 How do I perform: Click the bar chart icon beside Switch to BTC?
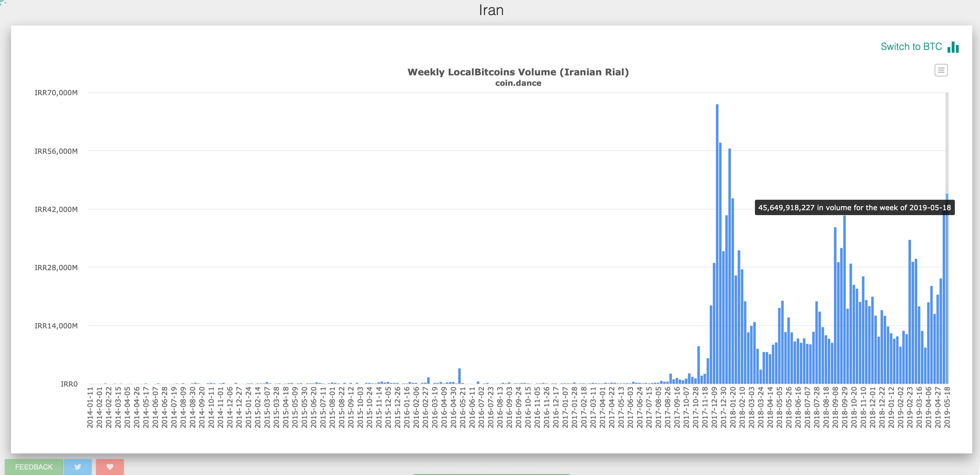pyautogui.click(x=953, y=47)
